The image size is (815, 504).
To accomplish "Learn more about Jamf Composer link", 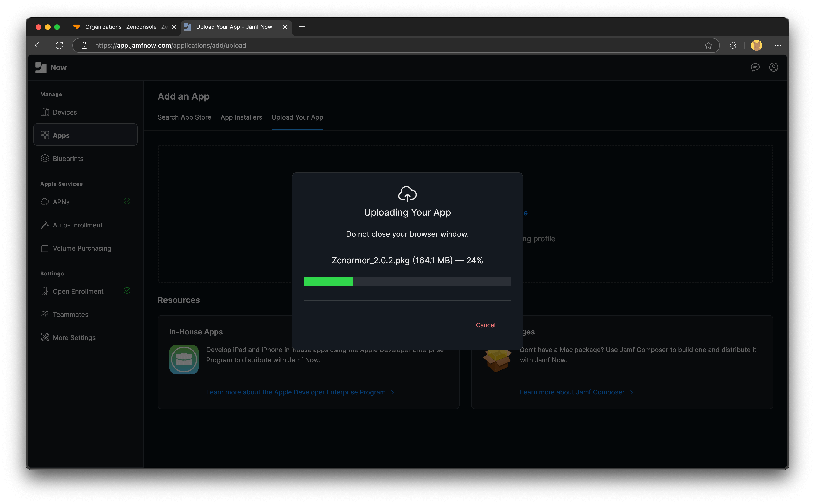I will click(572, 392).
